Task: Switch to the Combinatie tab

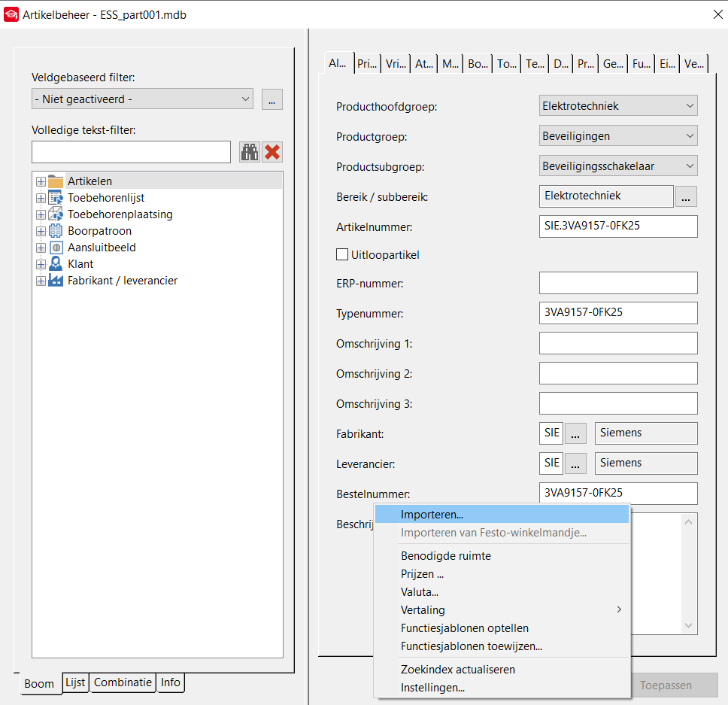Action: pyautogui.click(x=123, y=682)
